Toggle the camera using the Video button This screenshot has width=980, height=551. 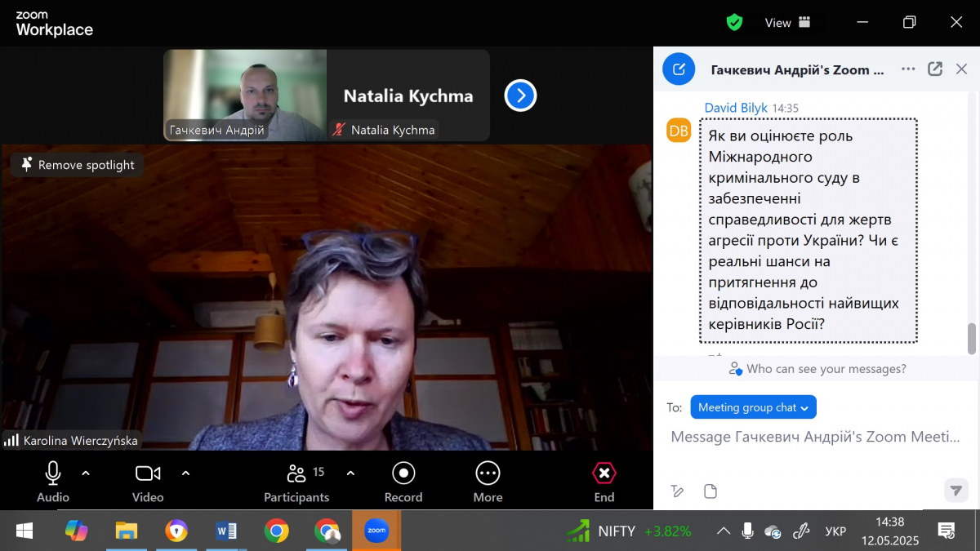pyautogui.click(x=148, y=482)
